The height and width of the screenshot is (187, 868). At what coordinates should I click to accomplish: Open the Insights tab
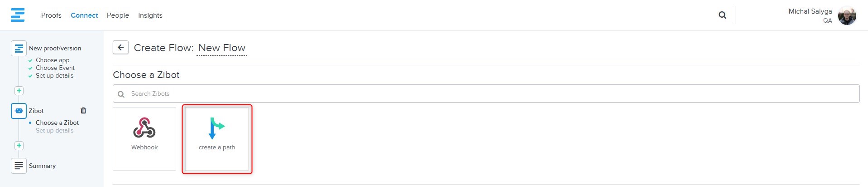coord(150,15)
